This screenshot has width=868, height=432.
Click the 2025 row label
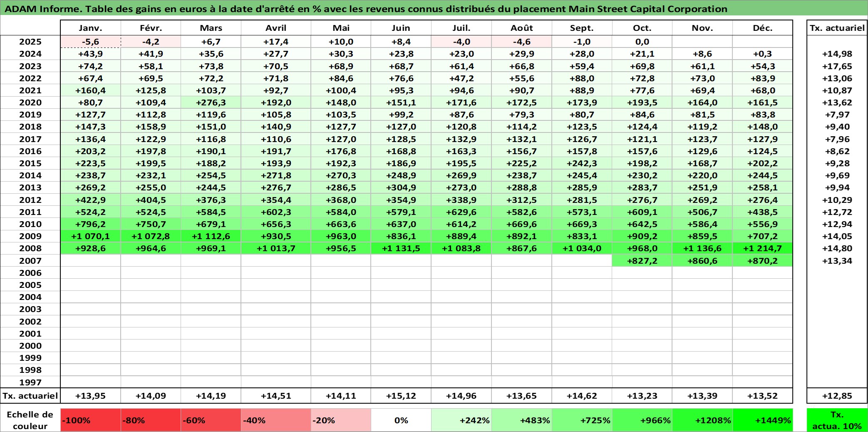point(30,42)
